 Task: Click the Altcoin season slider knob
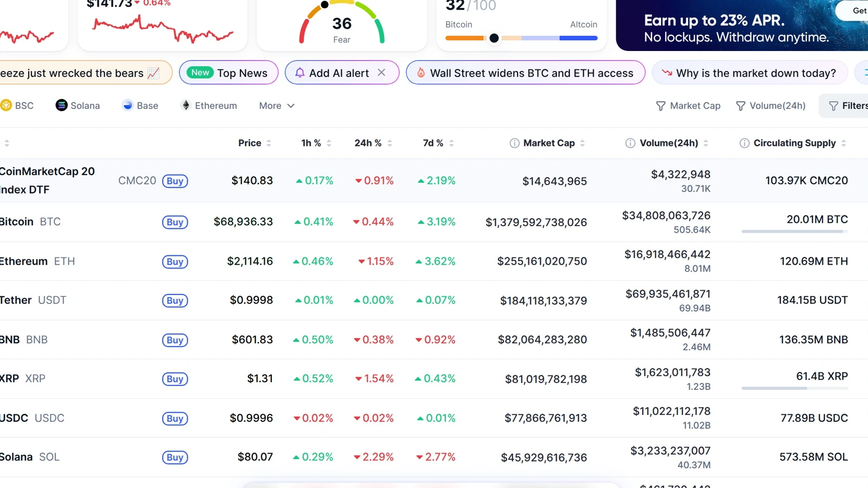494,38
